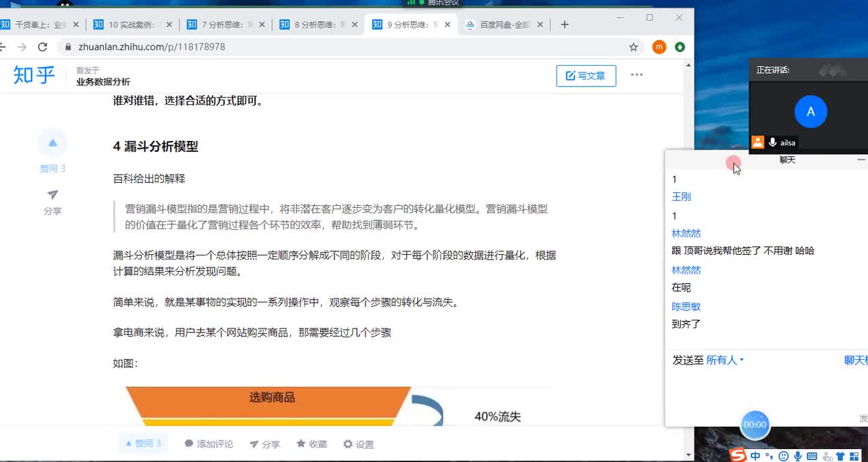Close the '10 实战案例' tab
This screenshot has width=868, height=462.
(x=169, y=24)
